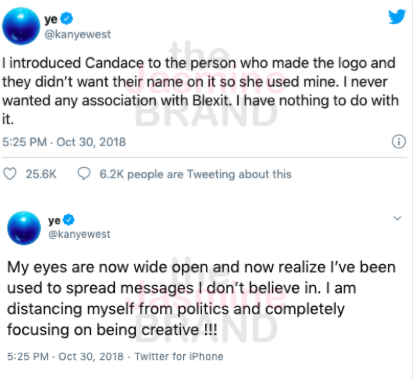Viewport: 413px width, 379px height.
Task: Click the 'Twitter for iPhone' source link
Action: [x=179, y=356]
